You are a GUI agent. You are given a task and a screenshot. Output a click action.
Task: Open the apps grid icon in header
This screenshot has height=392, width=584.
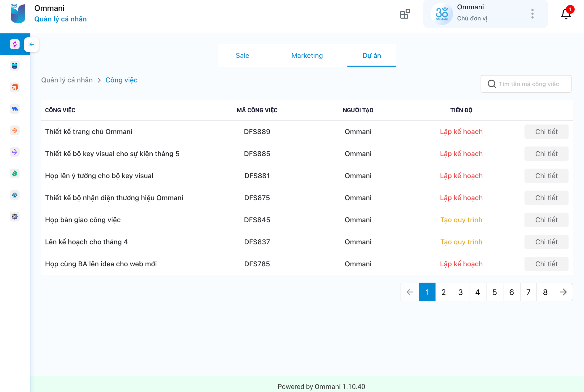(405, 14)
